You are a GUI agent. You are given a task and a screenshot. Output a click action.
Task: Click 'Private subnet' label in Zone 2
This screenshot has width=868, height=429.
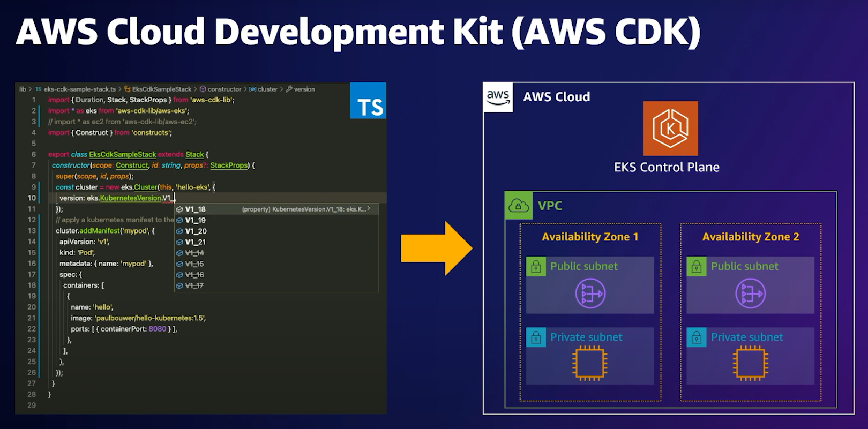(x=747, y=337)
